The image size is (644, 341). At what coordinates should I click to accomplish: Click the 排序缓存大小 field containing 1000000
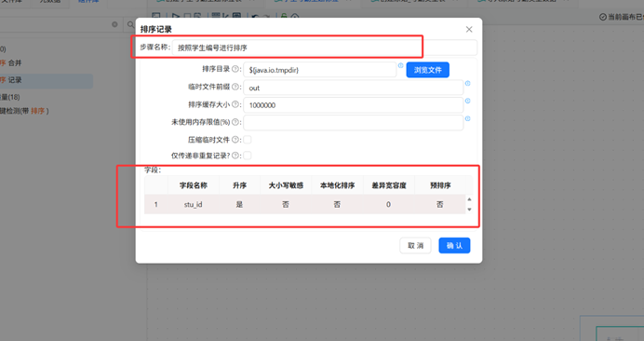click(354, 105)
